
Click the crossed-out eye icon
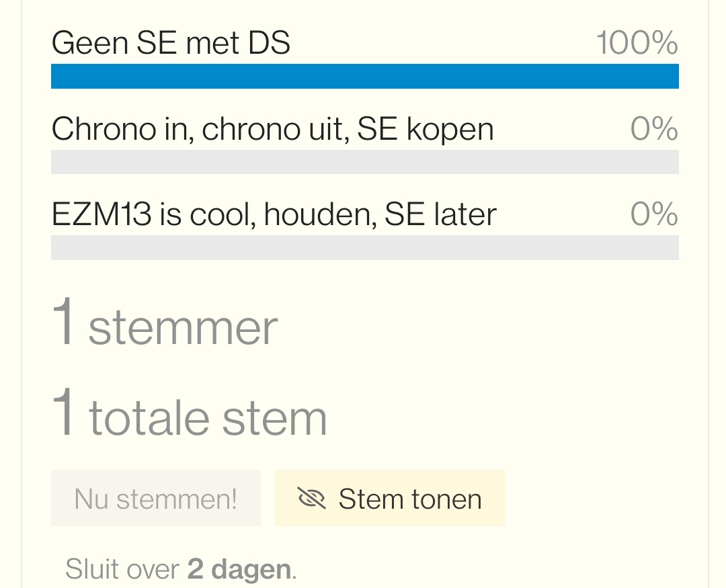(x=311, y=499)
